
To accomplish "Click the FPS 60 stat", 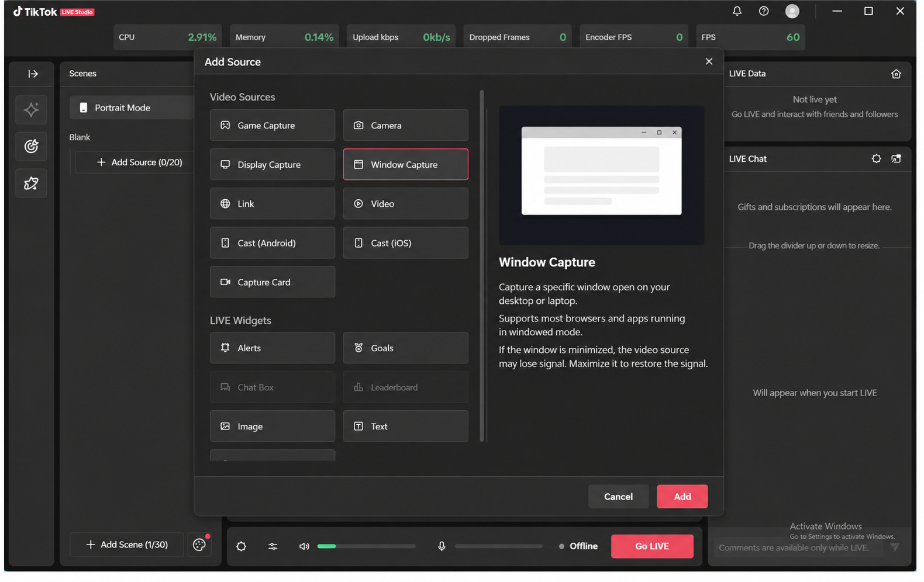I will click(x=751, y=37).
